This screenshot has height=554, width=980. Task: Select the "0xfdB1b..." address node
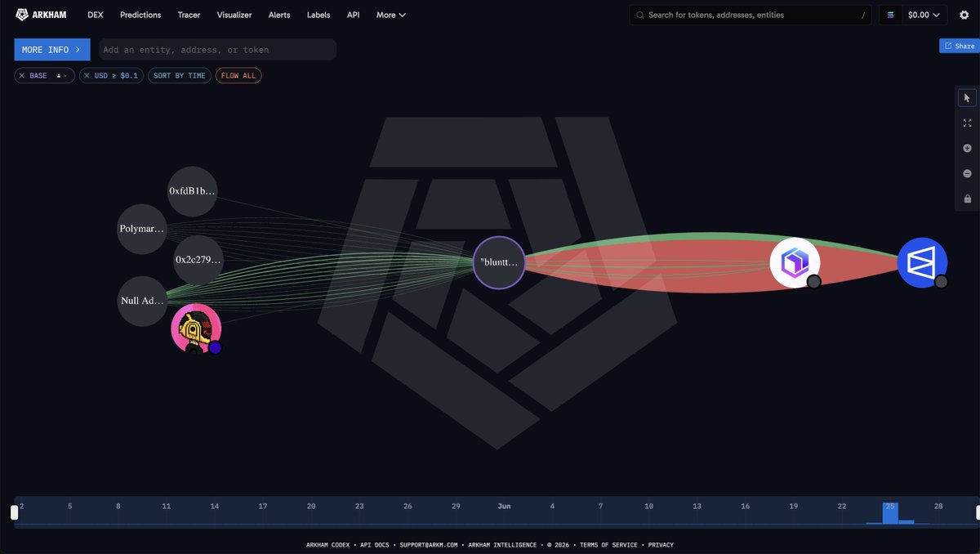[193, 191]
